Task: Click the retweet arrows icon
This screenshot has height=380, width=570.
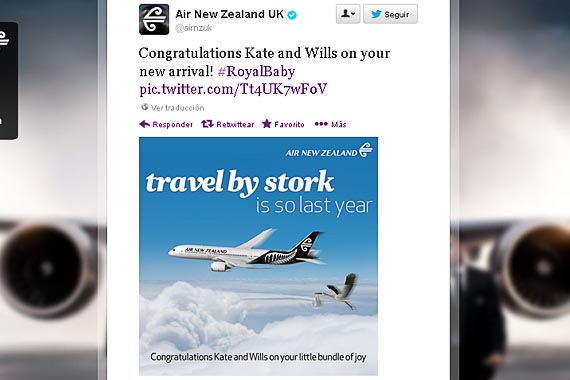Action: [x=207, y=124]
